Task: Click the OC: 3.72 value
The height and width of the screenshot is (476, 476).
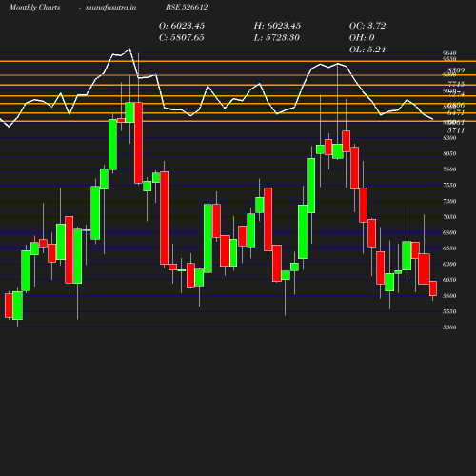Action: [x=367, y=26]
